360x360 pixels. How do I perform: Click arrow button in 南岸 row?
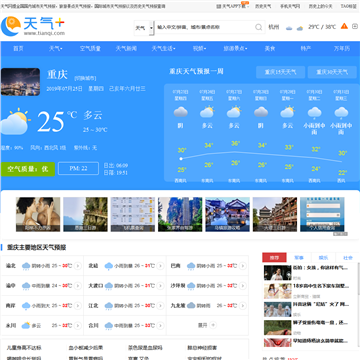click(78, 306)
